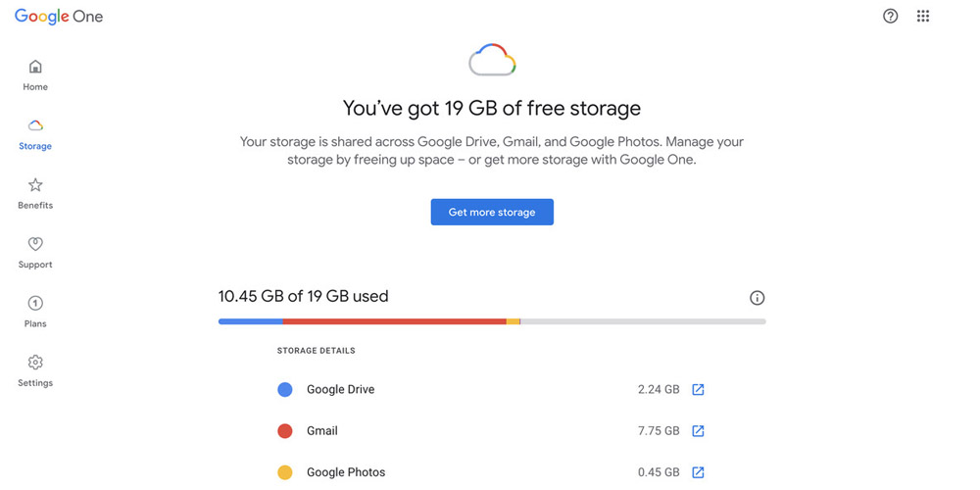The height and width of the screenshot is (490, 980).
Task: Open Google Drive external link icon
Action: click(x=698, y=389)
